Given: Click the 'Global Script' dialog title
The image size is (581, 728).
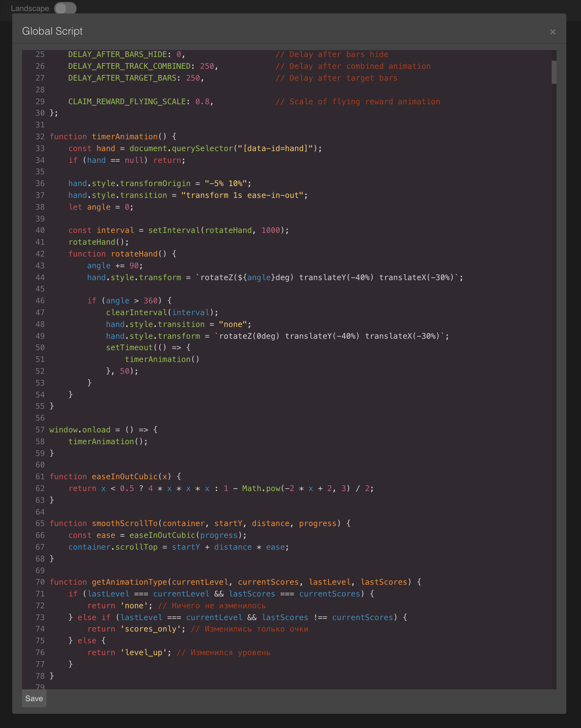Looking at the screenshot, I should click(x=52, y=31).
